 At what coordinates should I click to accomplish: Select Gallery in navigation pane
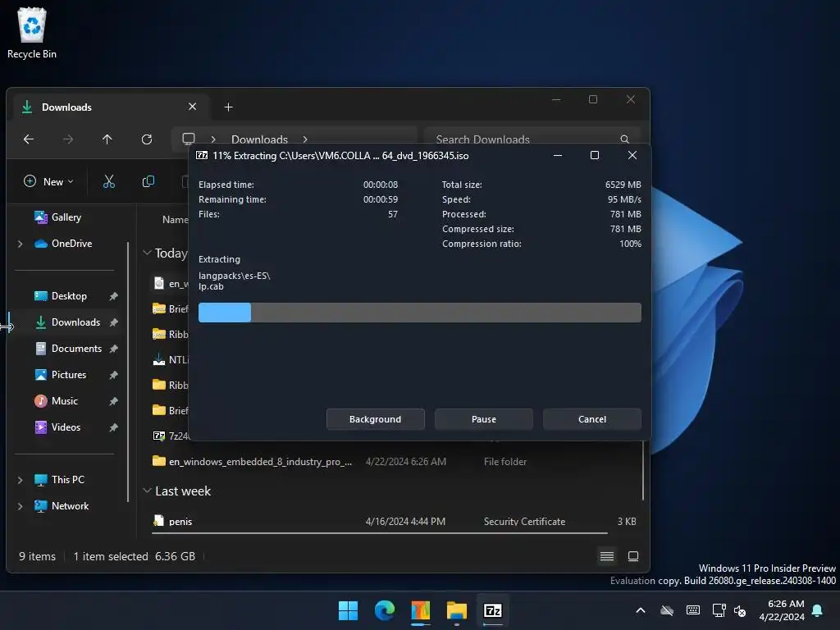tap(66, 217)
